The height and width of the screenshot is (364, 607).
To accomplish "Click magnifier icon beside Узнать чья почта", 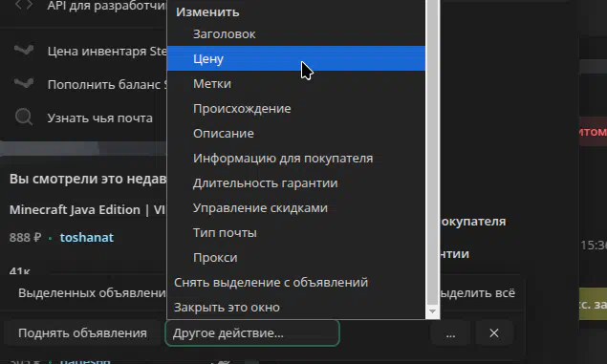I will [x=24, y=117].
